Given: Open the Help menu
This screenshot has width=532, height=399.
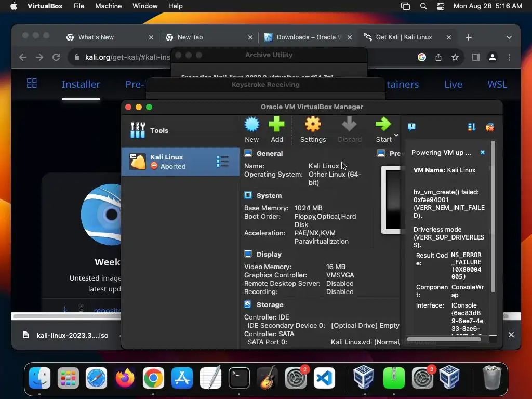Looking at the screenshot, I should pyautogui.click(x=176, y=6).
